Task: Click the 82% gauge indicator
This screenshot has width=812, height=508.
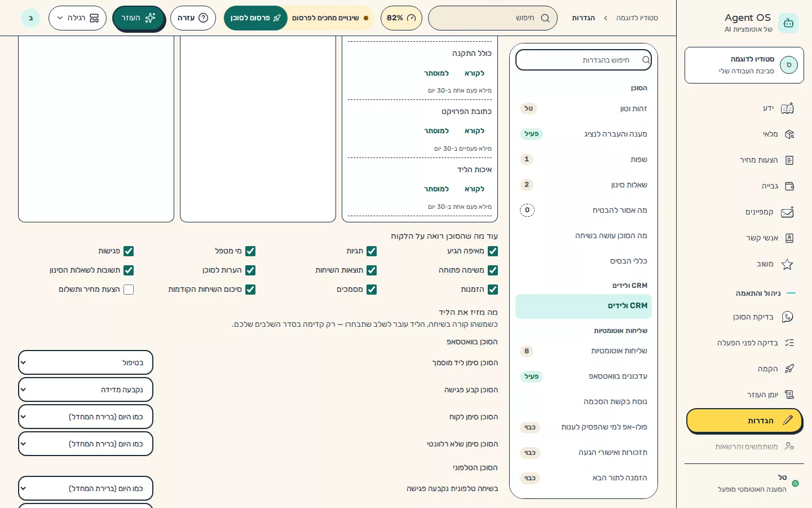Action: [x=401, y=18]
